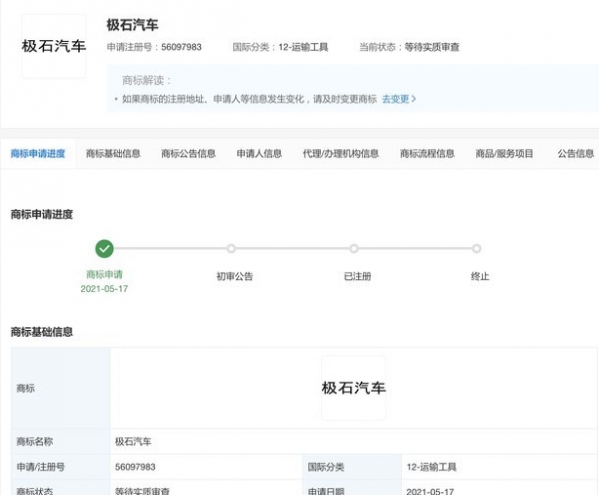
Task: Open the 商标申请进度 tab
Action: (38, 154)
